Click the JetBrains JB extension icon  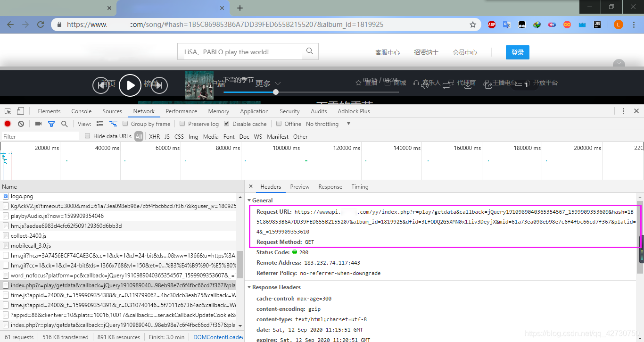coord(597,25)
